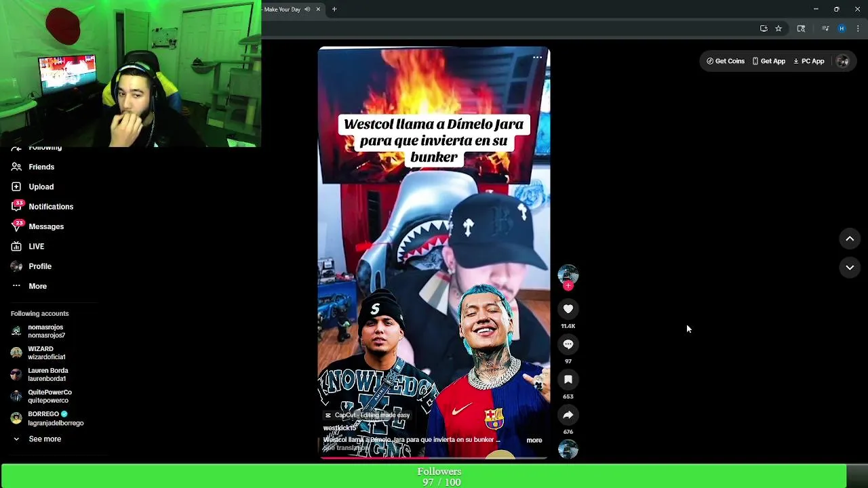Open the Chrome three-dot menu

coord(858,28)
